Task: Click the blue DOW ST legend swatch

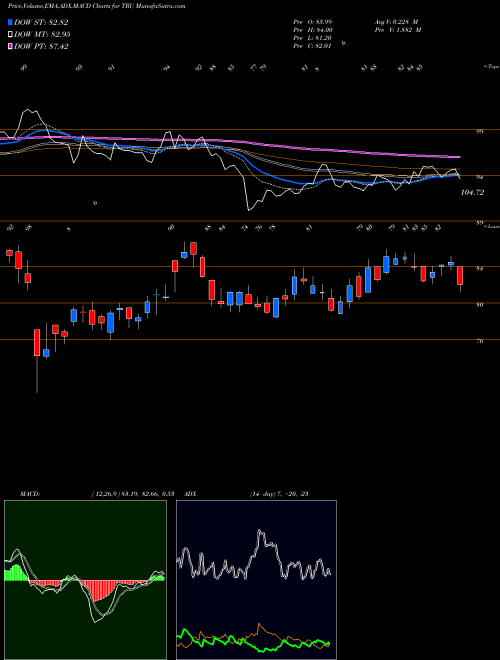Action: [x=10, y=23]
